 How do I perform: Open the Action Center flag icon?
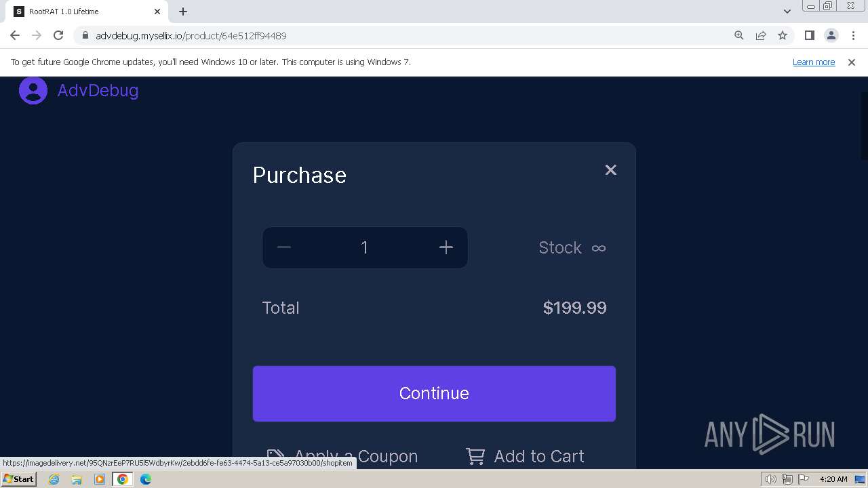point(804,479)
